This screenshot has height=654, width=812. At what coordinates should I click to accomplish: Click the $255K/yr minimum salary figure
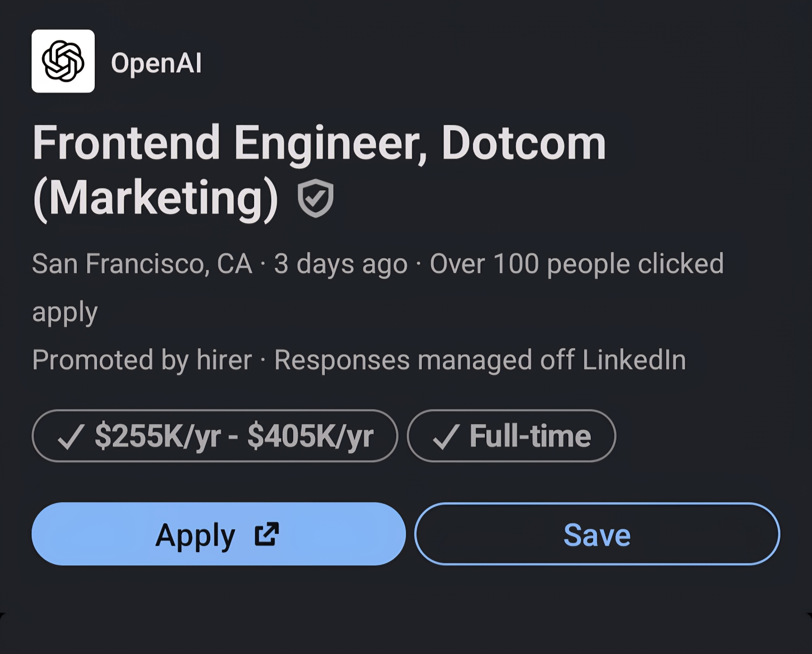pos(158,436)
